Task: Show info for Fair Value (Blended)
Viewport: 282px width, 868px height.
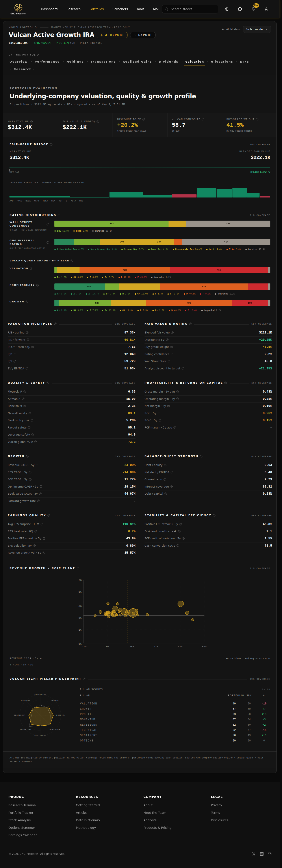Action: (x=98, y=122)
